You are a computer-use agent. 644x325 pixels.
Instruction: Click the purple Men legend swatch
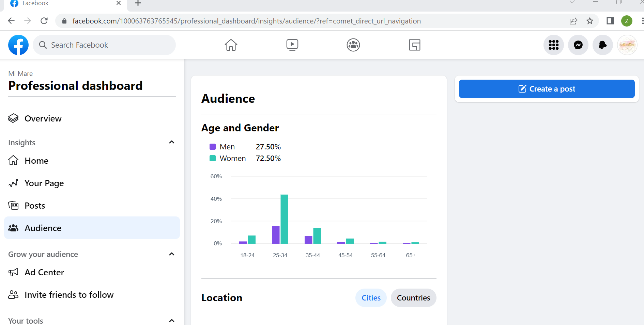click(x=213, y=147)
